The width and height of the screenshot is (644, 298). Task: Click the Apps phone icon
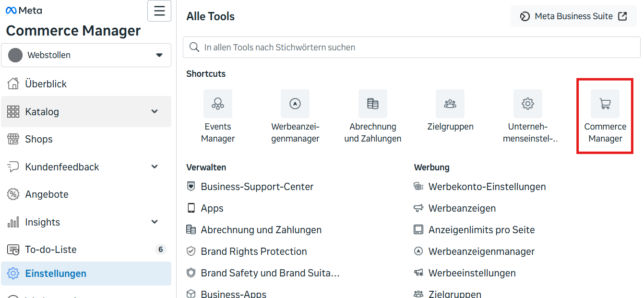[191, 208]
